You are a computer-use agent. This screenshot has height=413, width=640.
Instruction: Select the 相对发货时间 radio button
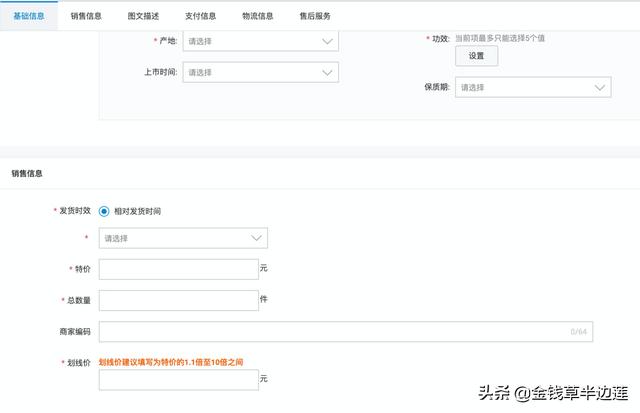tap(104, 211)
